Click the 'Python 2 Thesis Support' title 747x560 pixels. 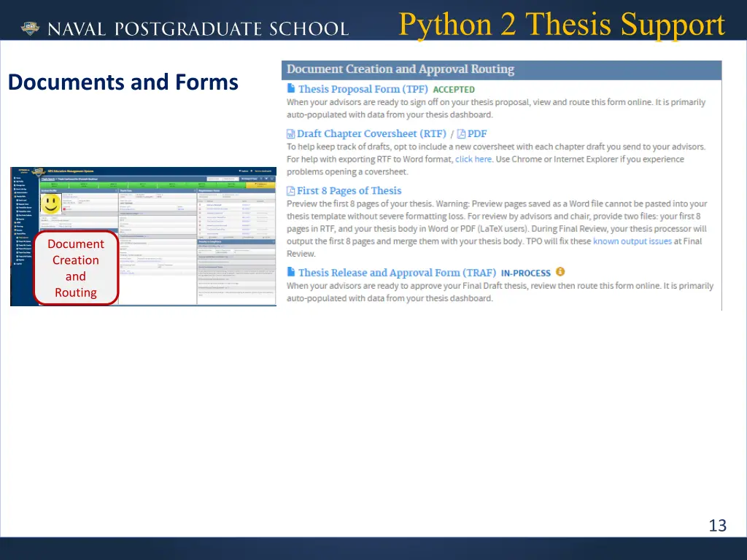point(562,24)
